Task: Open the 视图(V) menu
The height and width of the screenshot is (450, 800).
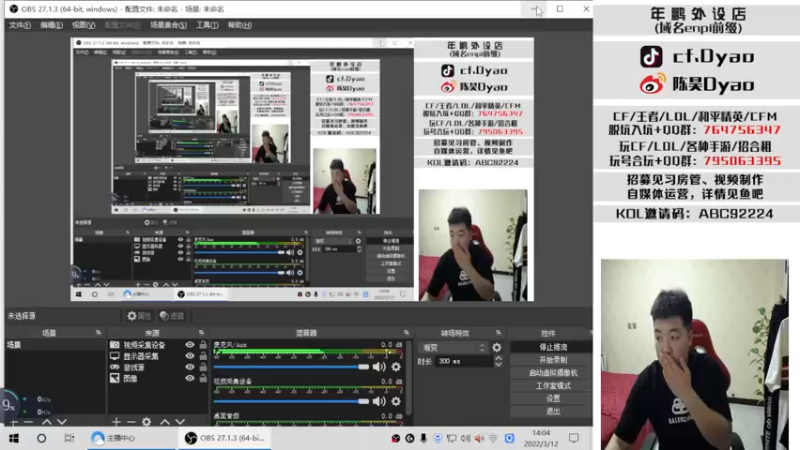Action: point(83,25)
